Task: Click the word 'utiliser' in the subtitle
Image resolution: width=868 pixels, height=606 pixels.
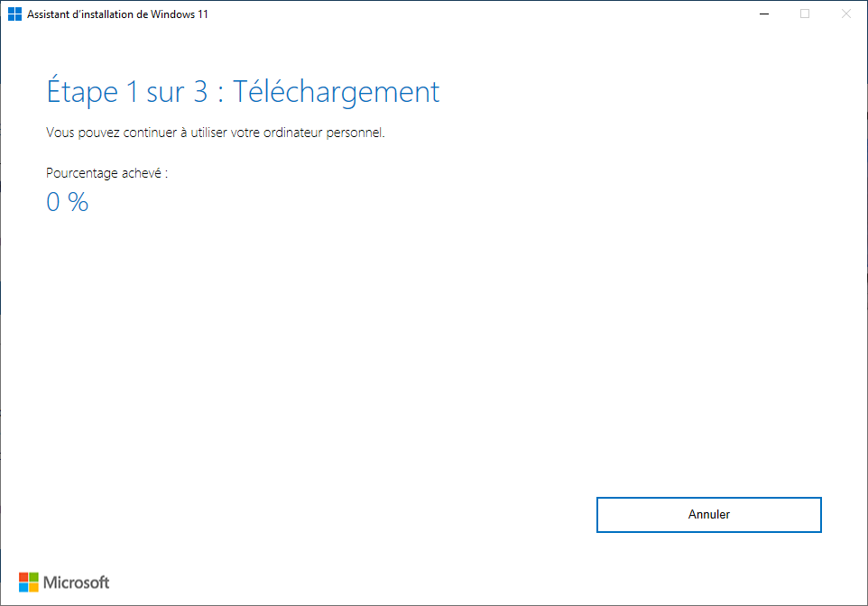Action: [x=208, y=133]
